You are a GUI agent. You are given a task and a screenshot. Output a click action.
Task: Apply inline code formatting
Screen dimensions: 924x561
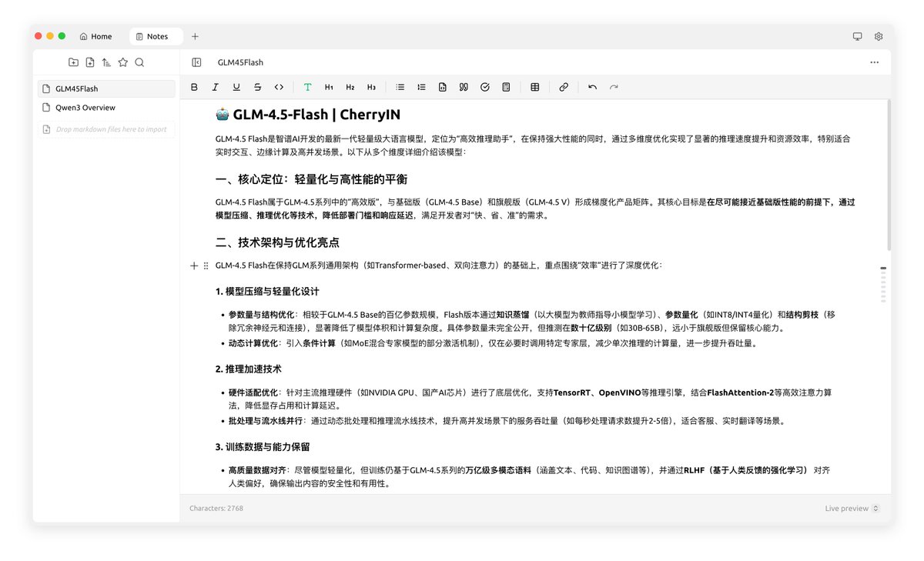click(x=279, y=87)
